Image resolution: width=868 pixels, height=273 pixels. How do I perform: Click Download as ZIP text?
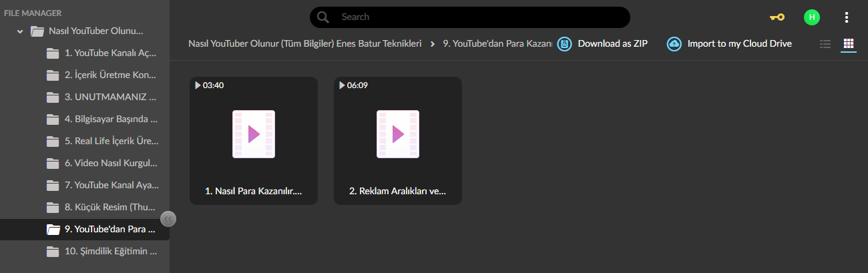(x=612, y=44)
